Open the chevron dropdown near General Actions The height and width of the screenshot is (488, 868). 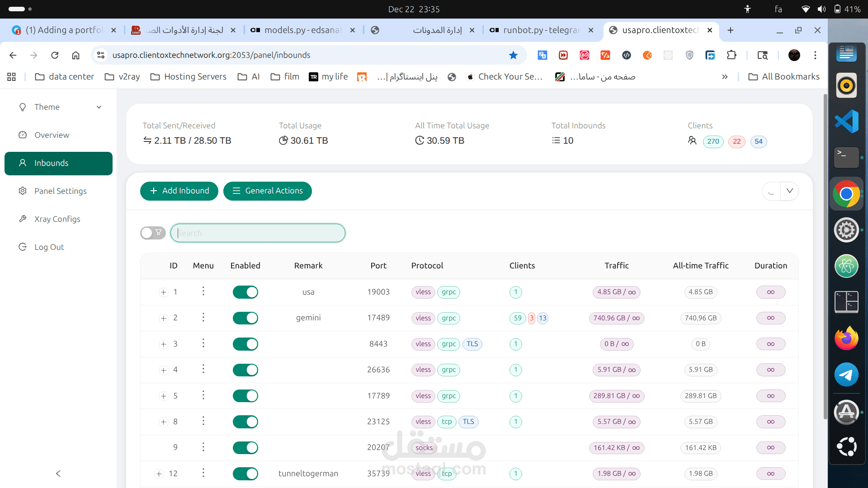[789, 191]
